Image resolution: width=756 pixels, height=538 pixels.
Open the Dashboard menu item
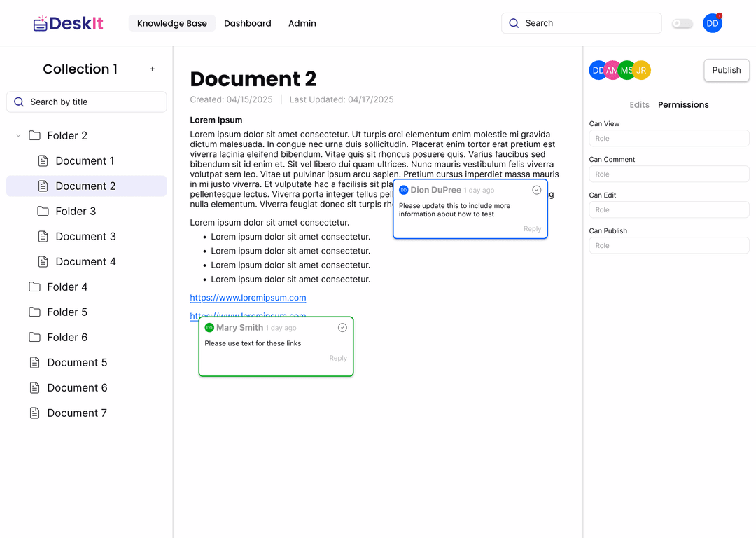[247, 23]
